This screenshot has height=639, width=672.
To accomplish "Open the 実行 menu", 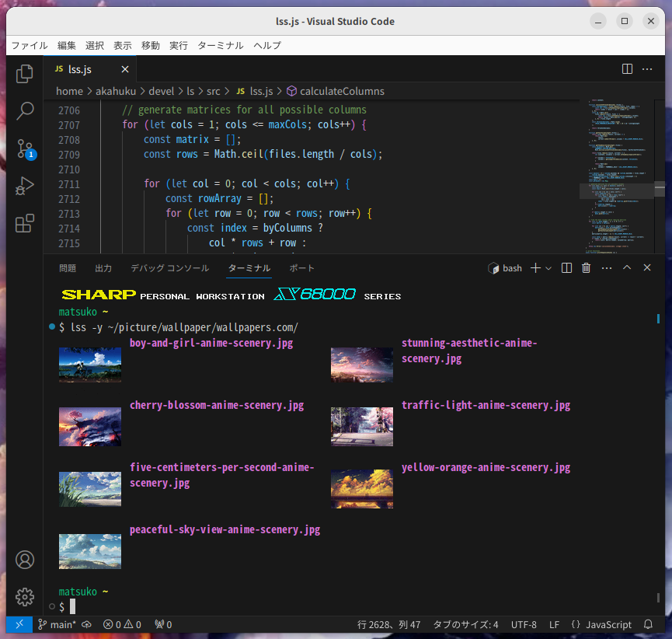I will click(x=178, y=45).
